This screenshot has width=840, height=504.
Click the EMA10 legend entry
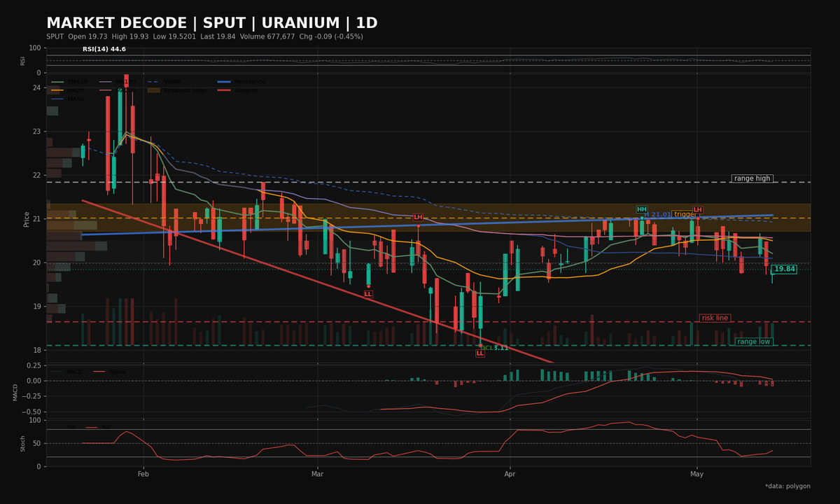pyautogui.click(x=69, y=82)
